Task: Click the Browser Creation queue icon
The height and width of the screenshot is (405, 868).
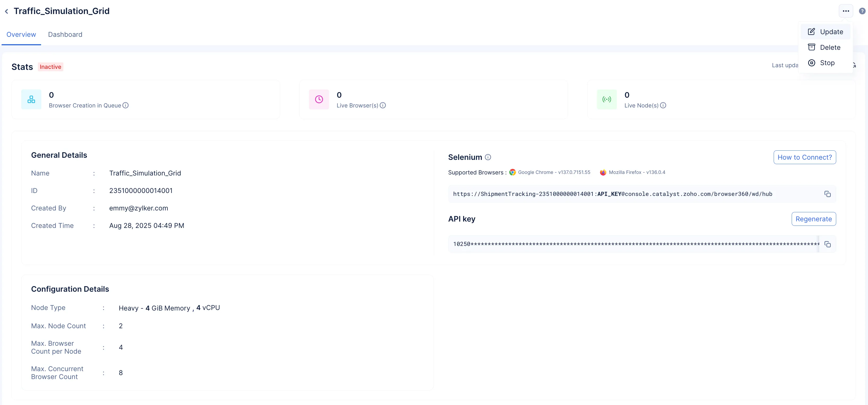Action: (x=31, y=99)
